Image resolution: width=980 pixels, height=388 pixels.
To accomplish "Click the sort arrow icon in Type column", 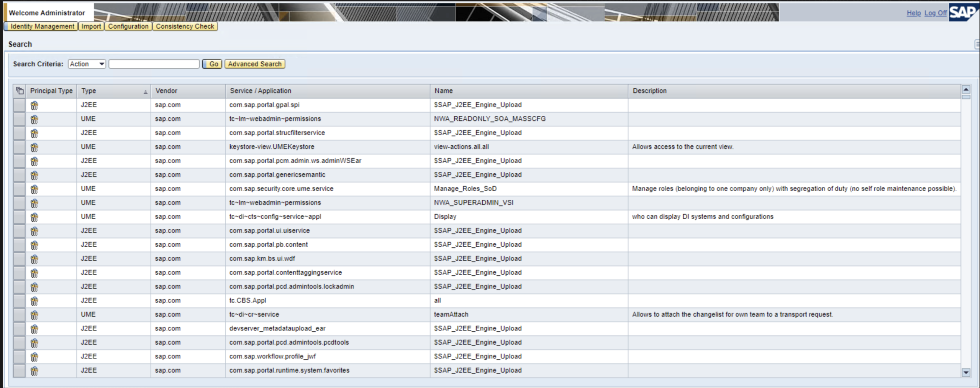I will click(145, 92).
